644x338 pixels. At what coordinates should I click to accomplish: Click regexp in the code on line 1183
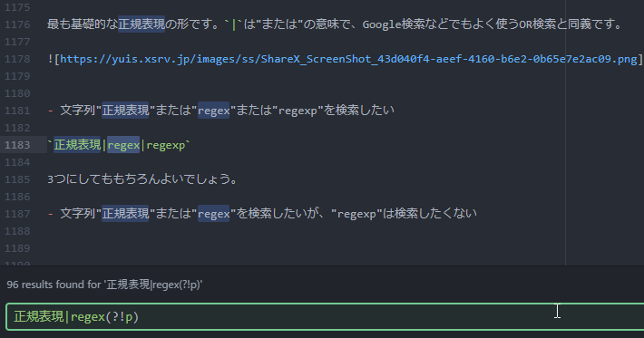click(165, 146)
